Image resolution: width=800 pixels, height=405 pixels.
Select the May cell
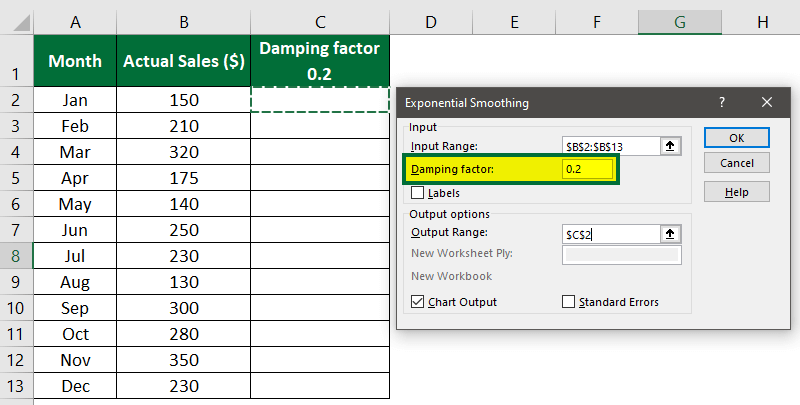tap(75, 204)
